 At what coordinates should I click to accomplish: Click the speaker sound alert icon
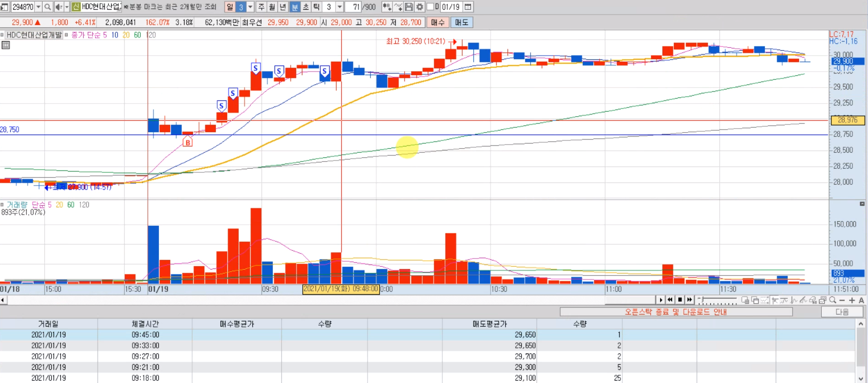coord(59,7)
